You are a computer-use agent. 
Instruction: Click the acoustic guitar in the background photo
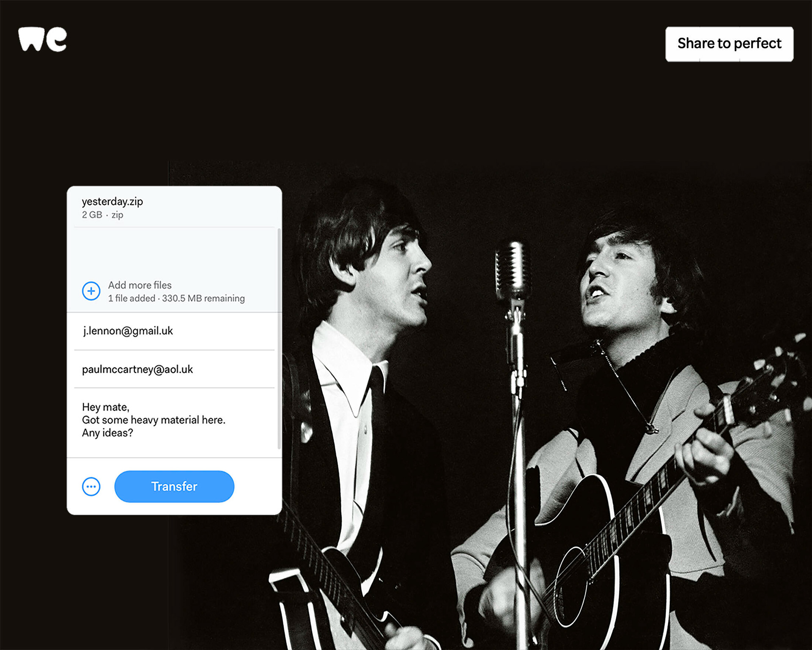click(601, 550)
